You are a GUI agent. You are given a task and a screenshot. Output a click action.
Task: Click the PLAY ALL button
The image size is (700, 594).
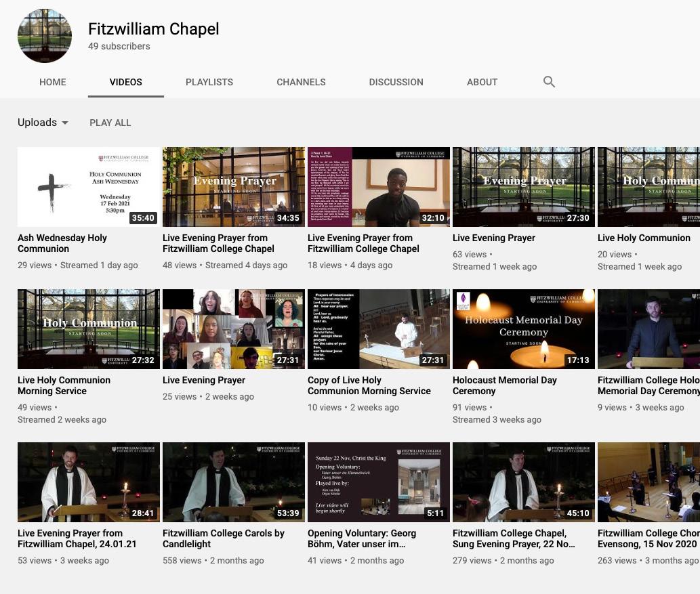point(110,123)
